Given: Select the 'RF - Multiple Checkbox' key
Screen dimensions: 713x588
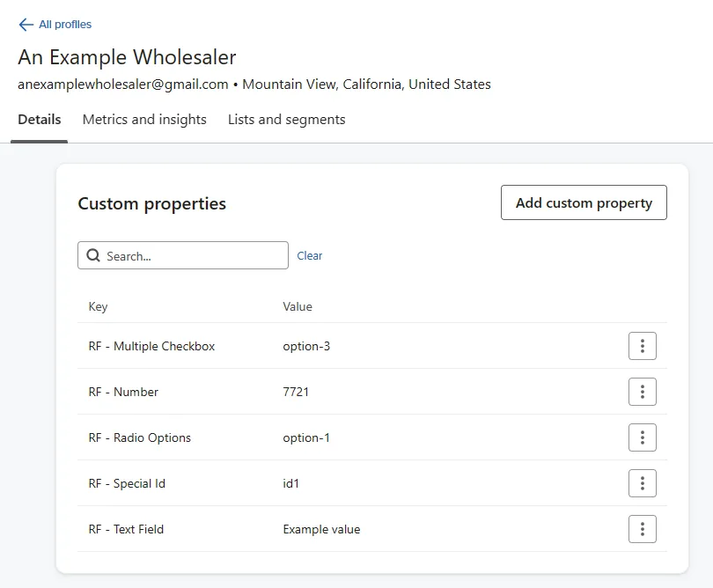Looking at the screenshot, I should tap(151, 346).
